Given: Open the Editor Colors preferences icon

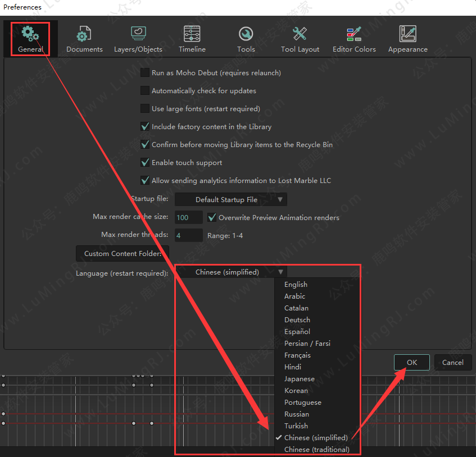Looking at the screenshot, I should click(x=354, y=34).
